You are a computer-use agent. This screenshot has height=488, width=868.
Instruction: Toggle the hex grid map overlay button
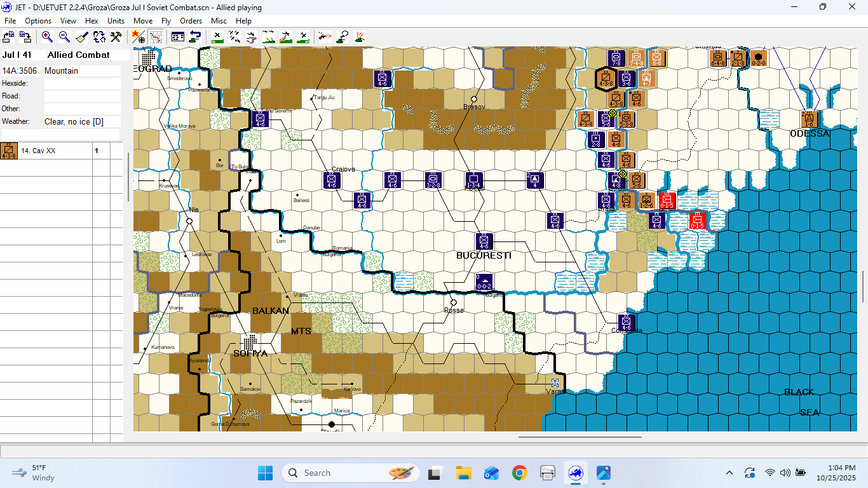(156, 37)
